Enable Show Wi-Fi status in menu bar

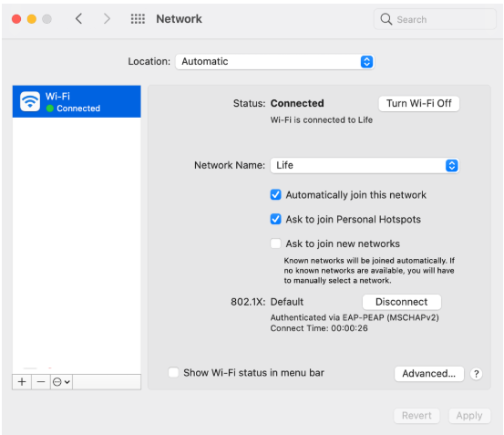pyautogui.click(x=173, y=373)
